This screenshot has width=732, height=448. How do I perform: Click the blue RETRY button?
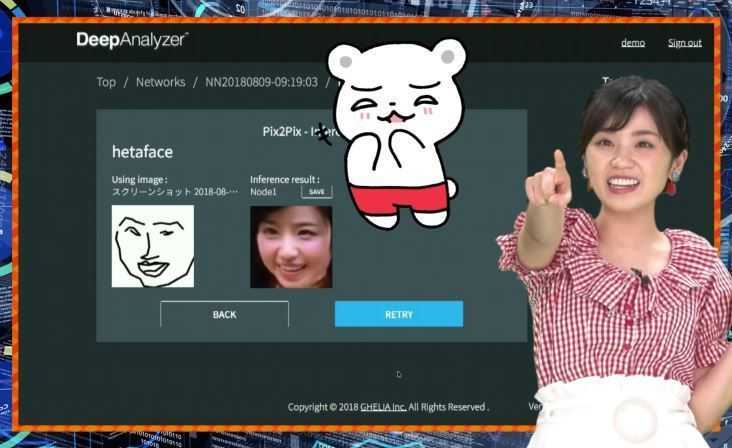tap(399, 314)
